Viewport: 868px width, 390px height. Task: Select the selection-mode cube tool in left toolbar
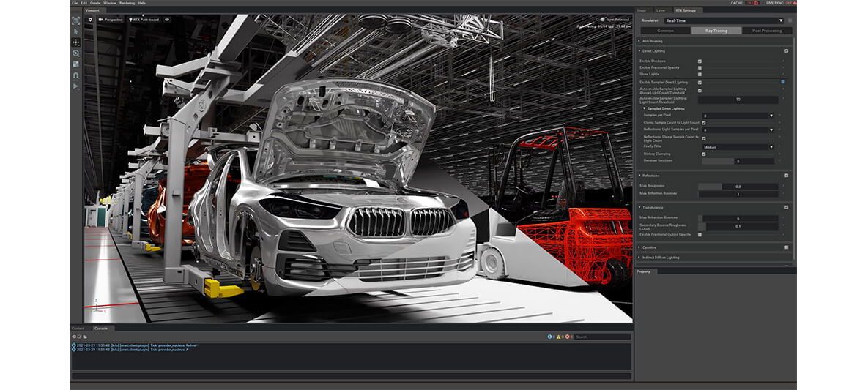pos(76,20)
